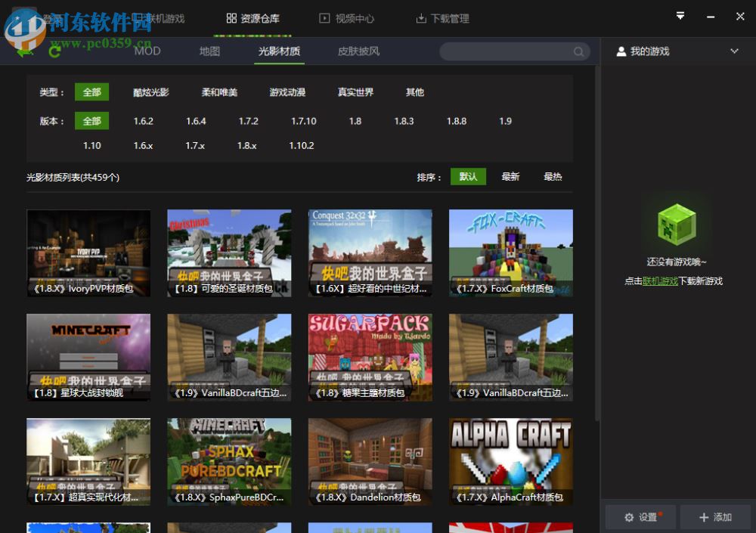Filter by version 1.10
This screenshot has width=756, height=533.
coord(91,145)
